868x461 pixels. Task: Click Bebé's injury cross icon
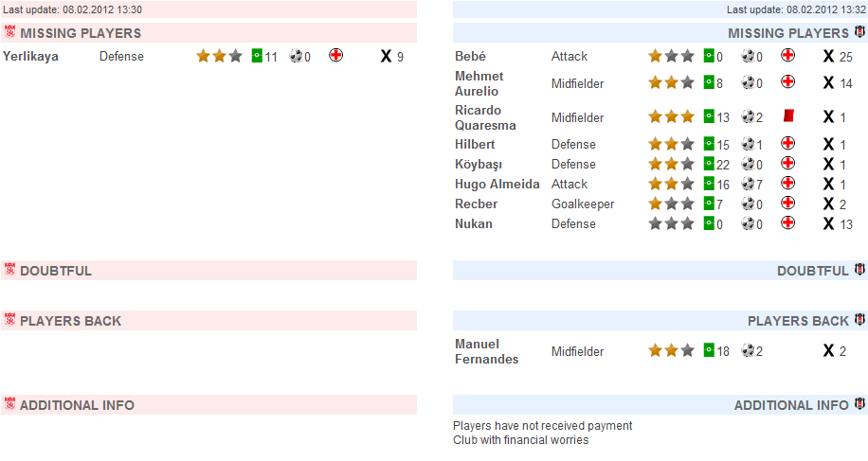(x=787, y=55)
